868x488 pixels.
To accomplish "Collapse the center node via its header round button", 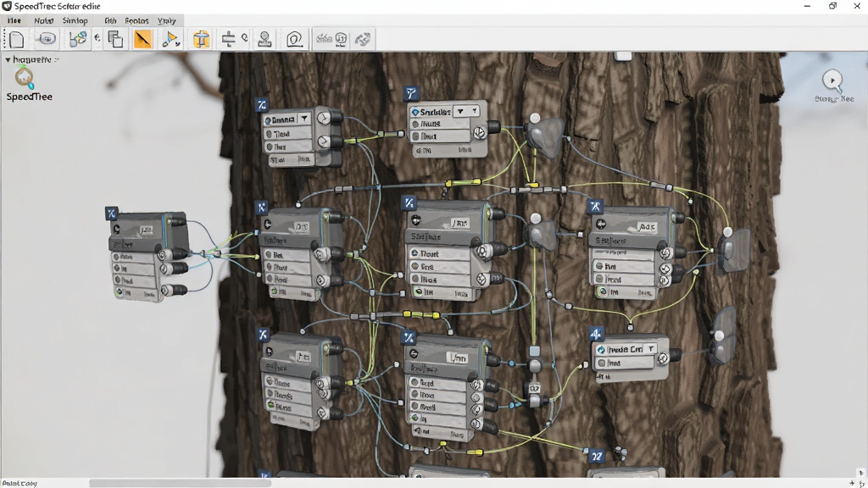I will click(x=416, y=220).
